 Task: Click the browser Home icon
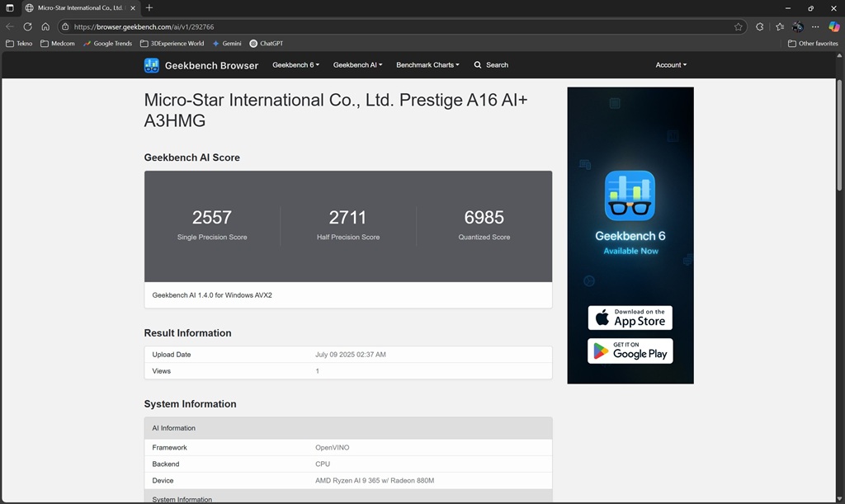click(x=45, y=26)
